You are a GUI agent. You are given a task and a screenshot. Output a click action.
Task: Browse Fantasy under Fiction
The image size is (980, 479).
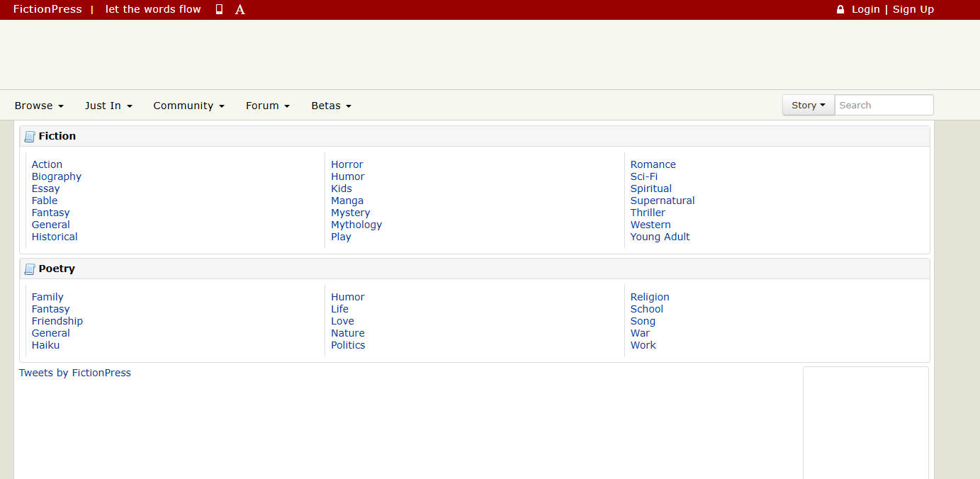point(50,213)
